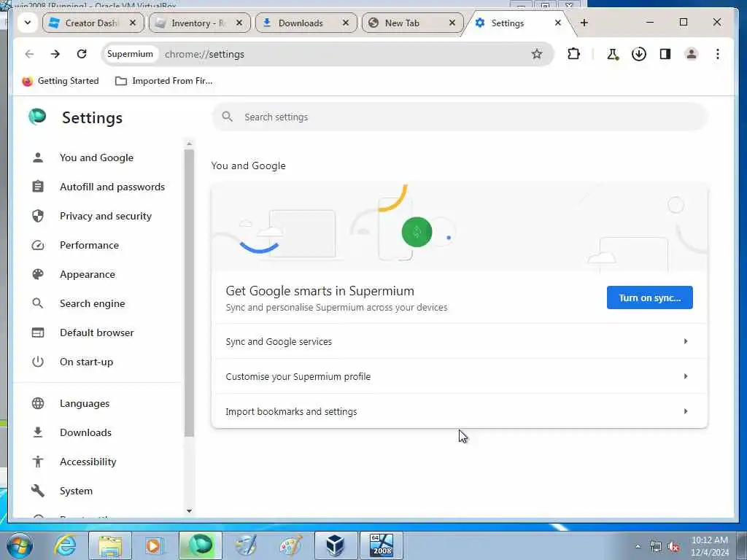The width and height of the screenshot is (747, 560).
Task: Click the Windows Start orb
Action: 20,545
